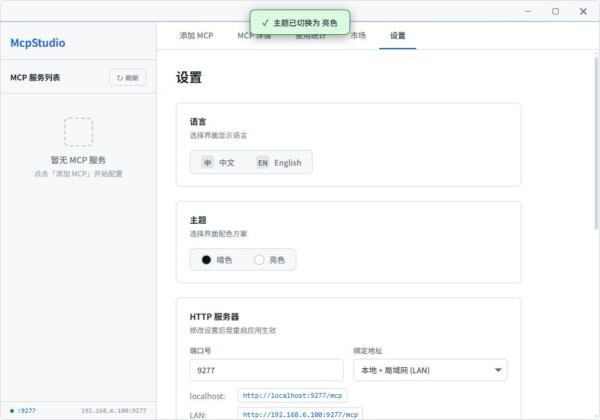Click the LAN URL http://192.168.6.100:9277/mcp
The height and width of the screenshot is (420, 600).
coord(300,414)
